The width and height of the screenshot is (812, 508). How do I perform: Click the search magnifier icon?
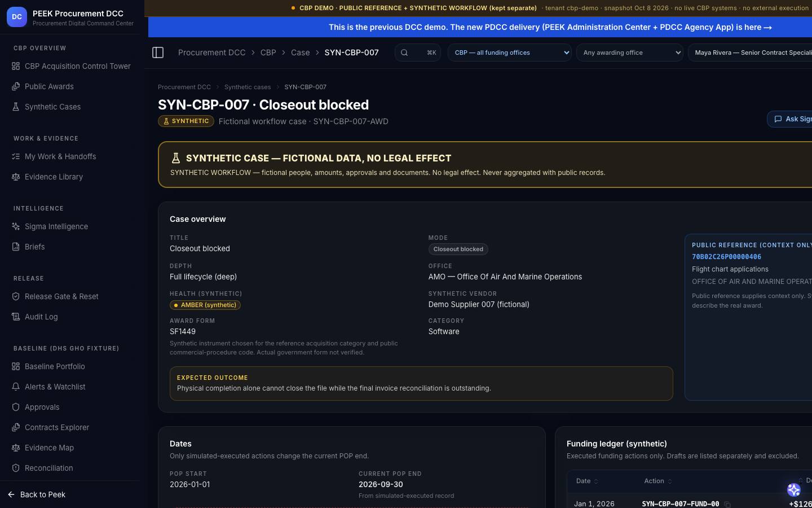coord(404,52)
